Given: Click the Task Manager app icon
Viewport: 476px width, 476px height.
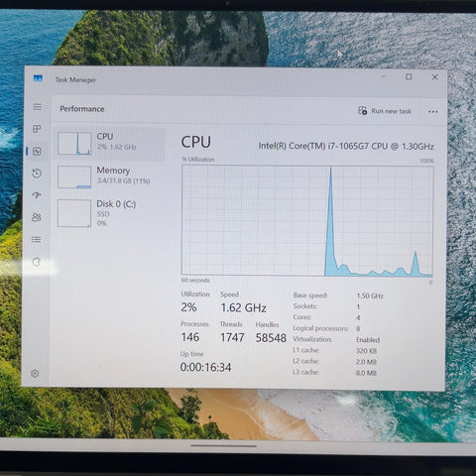Looking at the screenshot, I should point(39,78).
